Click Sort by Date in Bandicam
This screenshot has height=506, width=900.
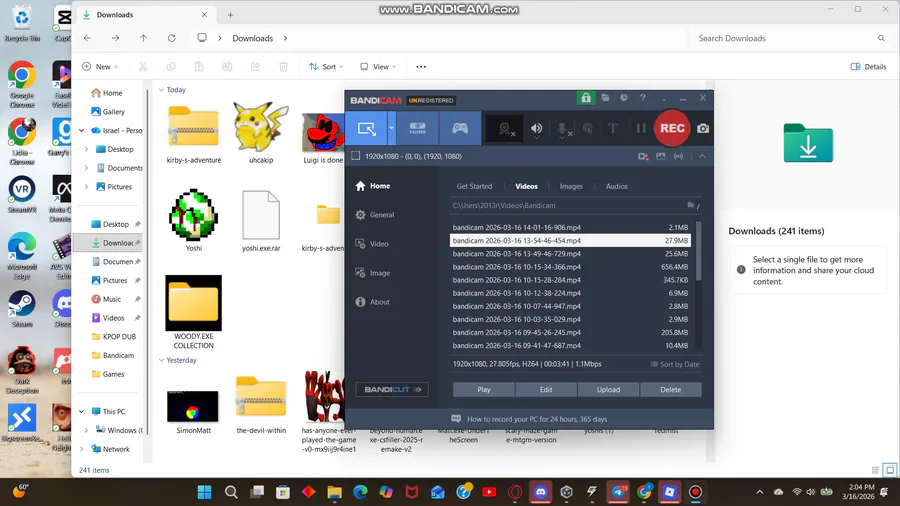pyautogui.click(x=675, y=364)
